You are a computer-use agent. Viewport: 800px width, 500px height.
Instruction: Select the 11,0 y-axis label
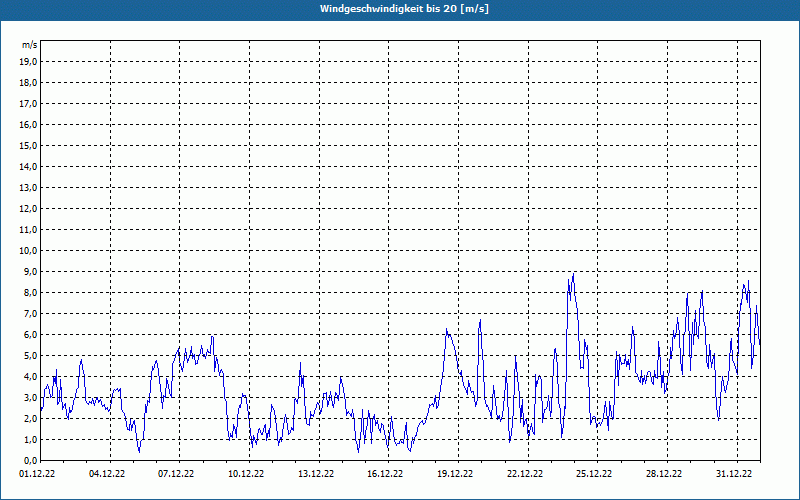pyautogui.click(x=28, y=230)
